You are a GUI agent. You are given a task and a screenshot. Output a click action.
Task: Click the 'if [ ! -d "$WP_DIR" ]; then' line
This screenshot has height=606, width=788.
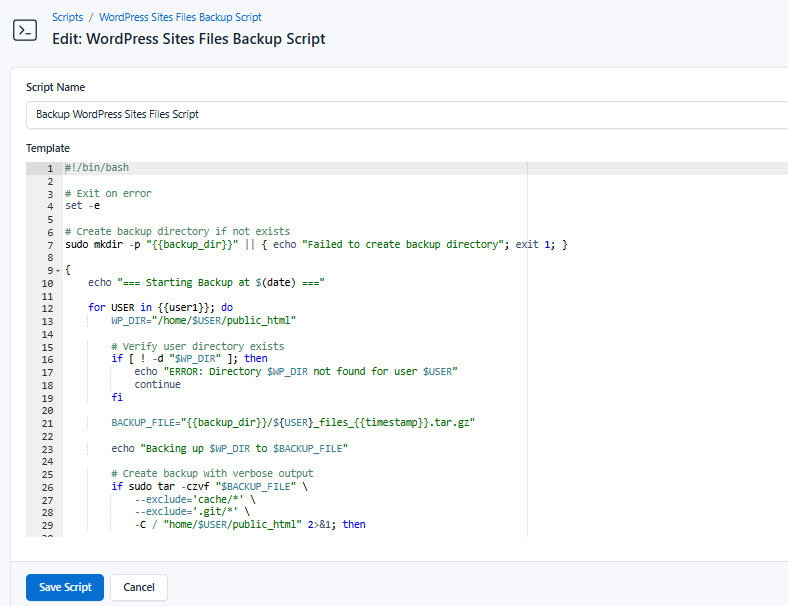click(189, 359)
